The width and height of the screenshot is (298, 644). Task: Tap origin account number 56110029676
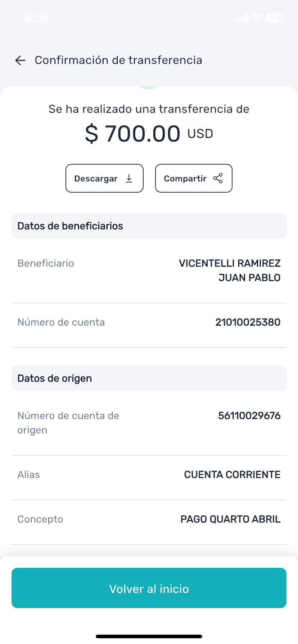(249, 416)
